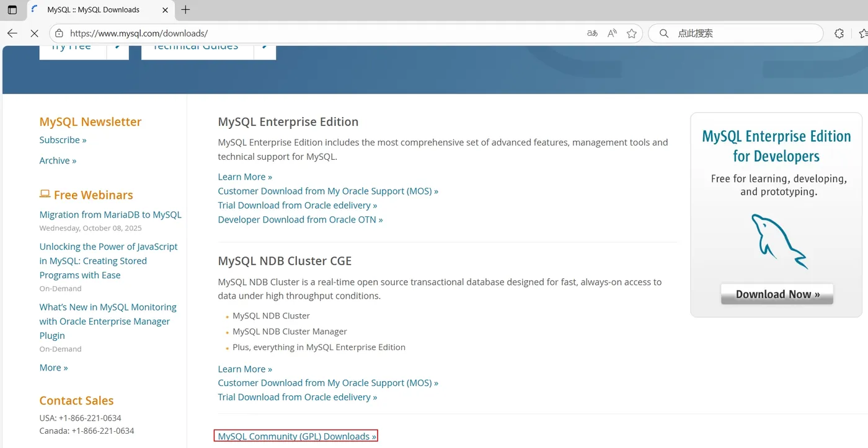Open NDB Cluster Trial Download from edelivery

[298, 397]
